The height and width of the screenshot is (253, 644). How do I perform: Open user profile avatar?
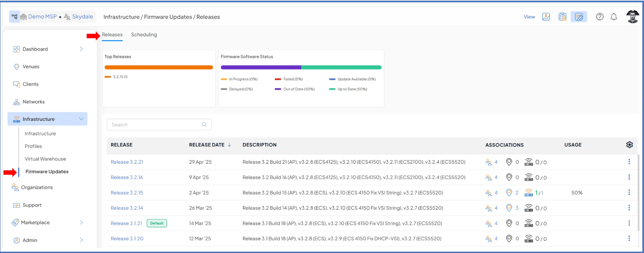point(632,17)
